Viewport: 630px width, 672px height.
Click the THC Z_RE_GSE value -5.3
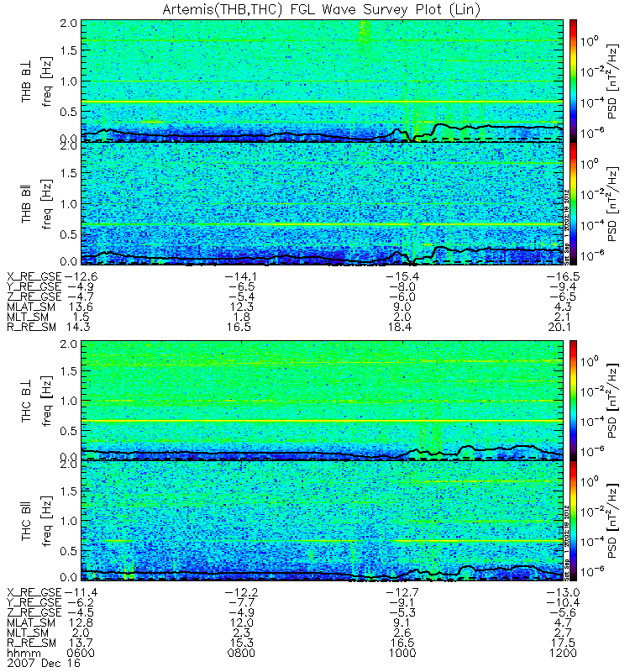click(x=402, y=612)
